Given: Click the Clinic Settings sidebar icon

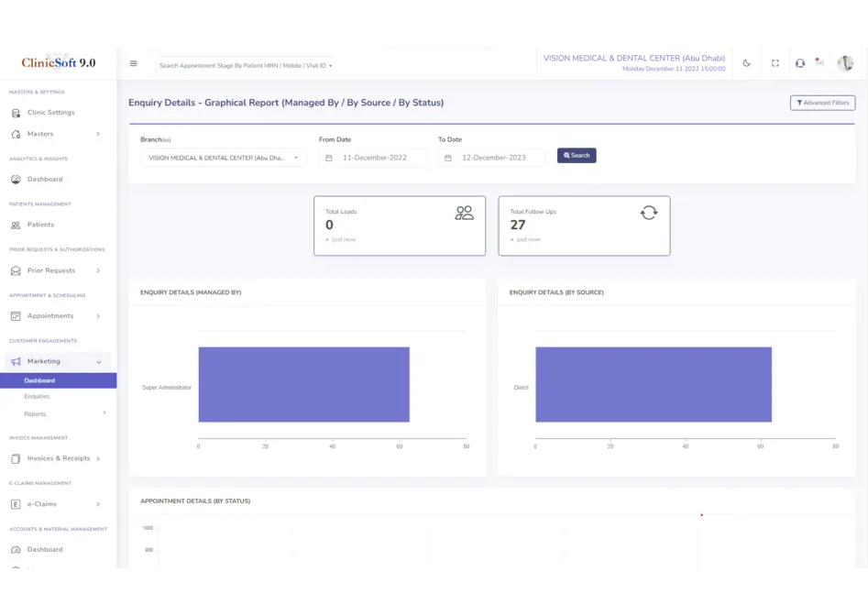Looking at the screenshot, I should 16,113.
